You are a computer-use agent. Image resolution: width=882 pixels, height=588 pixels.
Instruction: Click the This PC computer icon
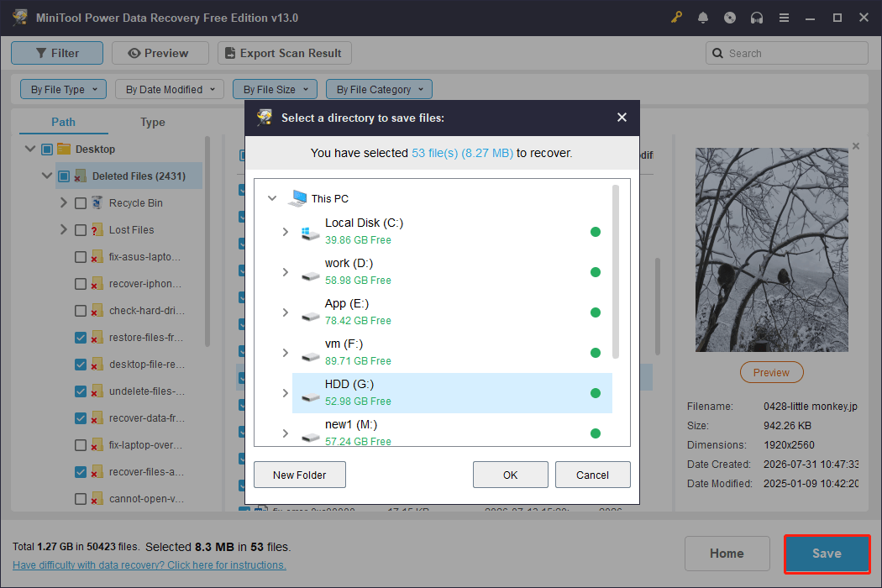click(297, 198)
